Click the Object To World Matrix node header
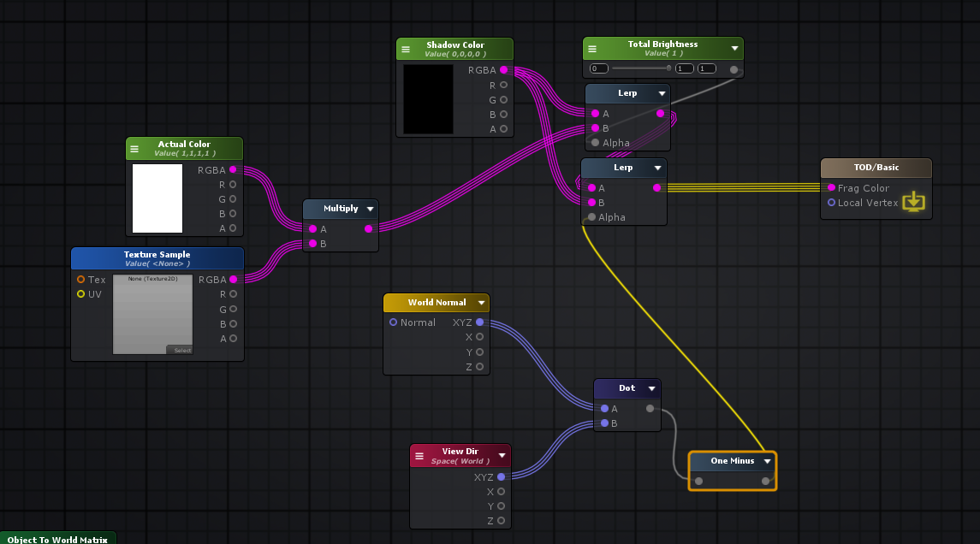 [57, 539]
